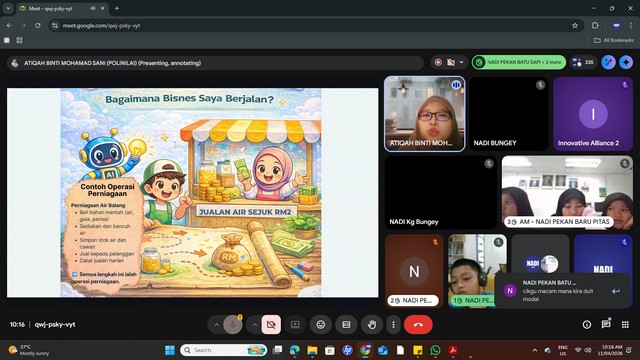Click the crossed-out camera indicator beside recording icon
The image size is (640, 360).
coord(451,62)
